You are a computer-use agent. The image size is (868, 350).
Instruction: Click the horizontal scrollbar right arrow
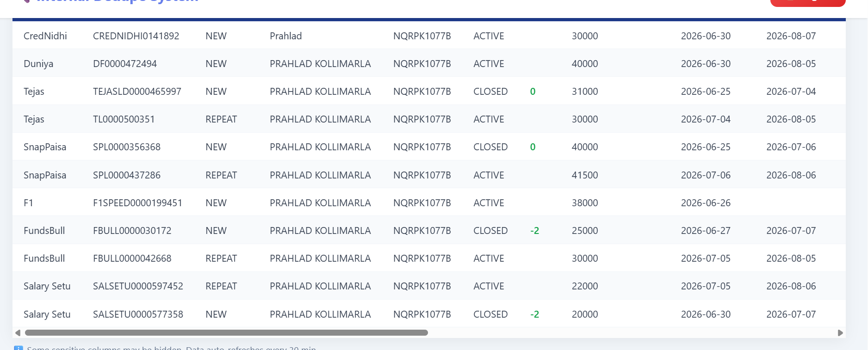coord(840,333)
